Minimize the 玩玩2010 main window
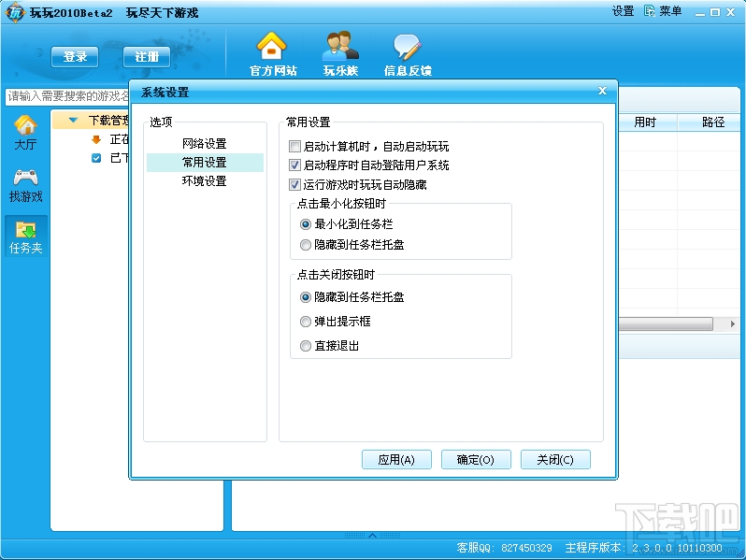Image resolution: width=746 pixels, height=560 pixels. [699, 13]
